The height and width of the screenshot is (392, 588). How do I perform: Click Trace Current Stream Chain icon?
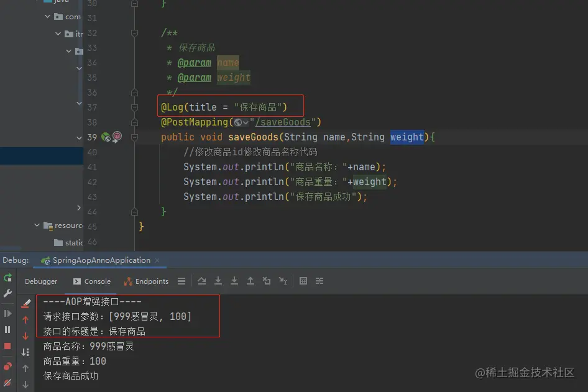[319, 281]
